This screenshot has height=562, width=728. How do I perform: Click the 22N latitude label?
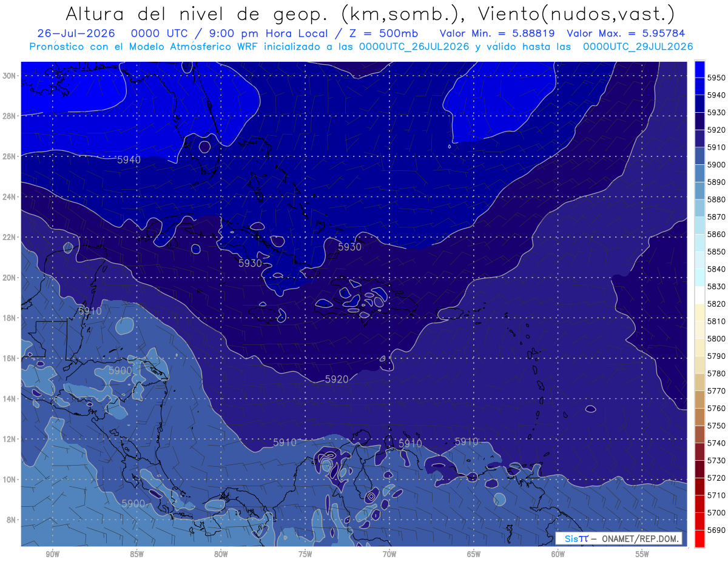pyautogui.click(x=9, y=237)
